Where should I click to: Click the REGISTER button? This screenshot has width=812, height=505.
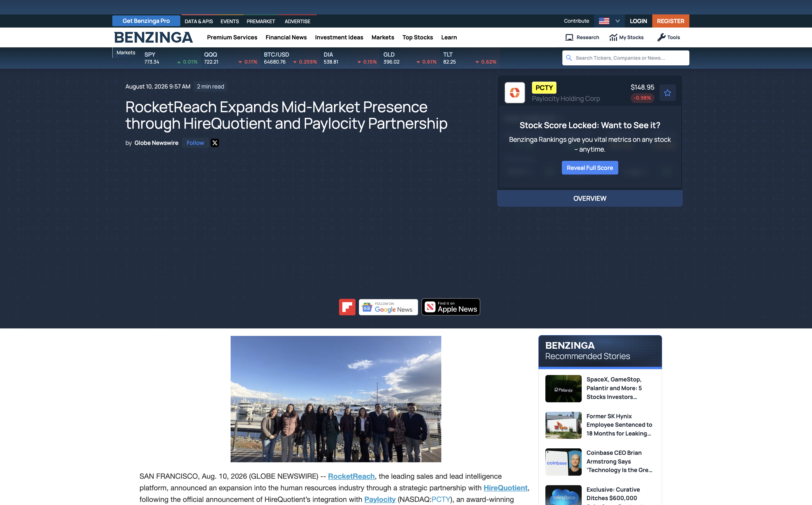[671, 21]
